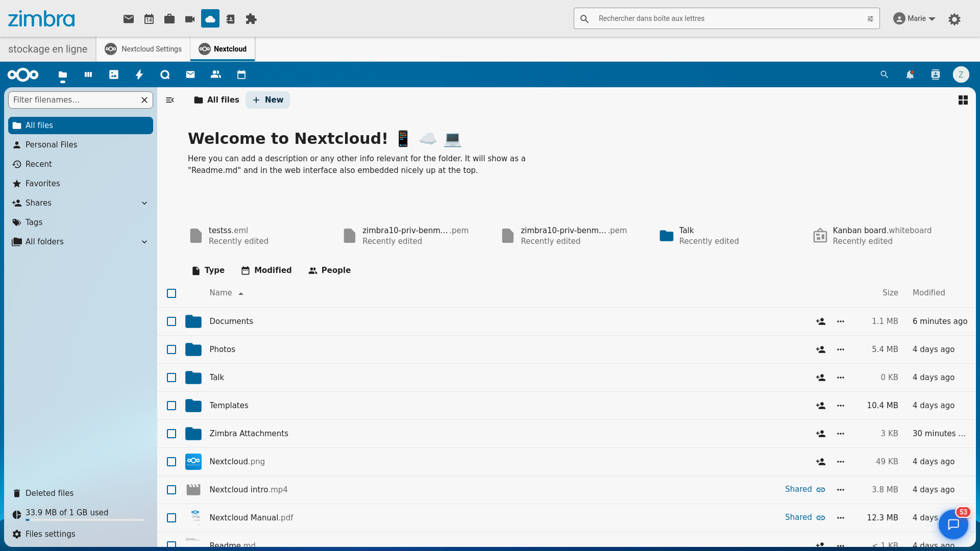Select the checkbox next to Documents
The width and height of the screenshot is (980, 551).
[x=171, y=321]
